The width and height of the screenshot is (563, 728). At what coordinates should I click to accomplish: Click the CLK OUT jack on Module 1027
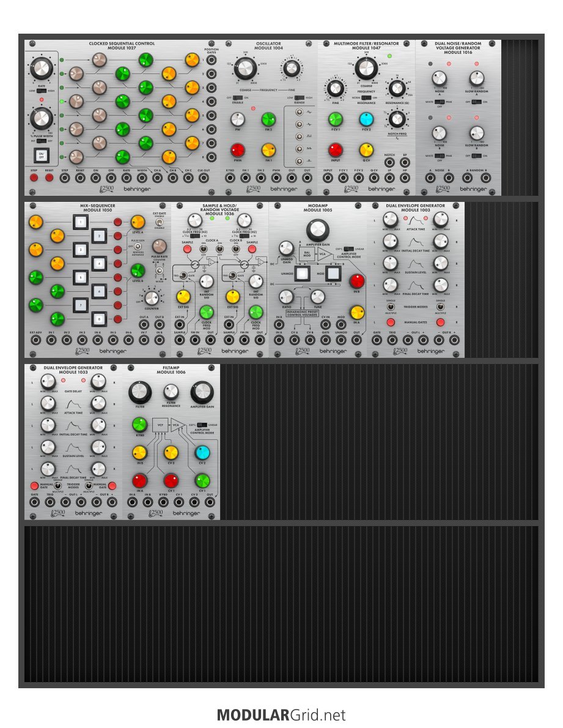(204, 177)
